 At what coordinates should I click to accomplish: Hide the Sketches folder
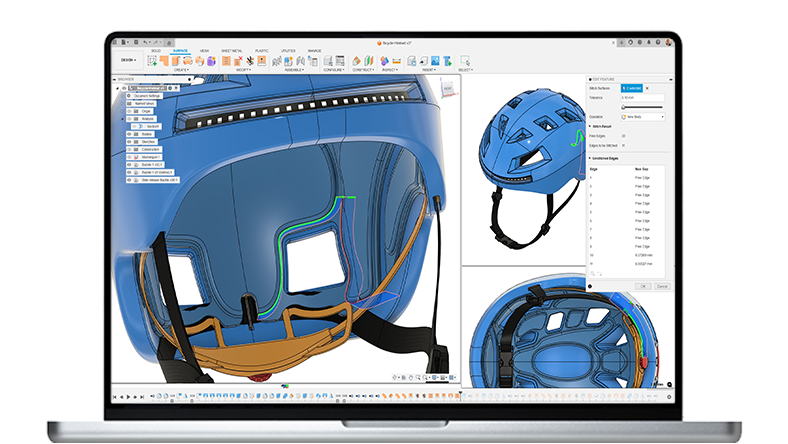click(x=129, y=142)
